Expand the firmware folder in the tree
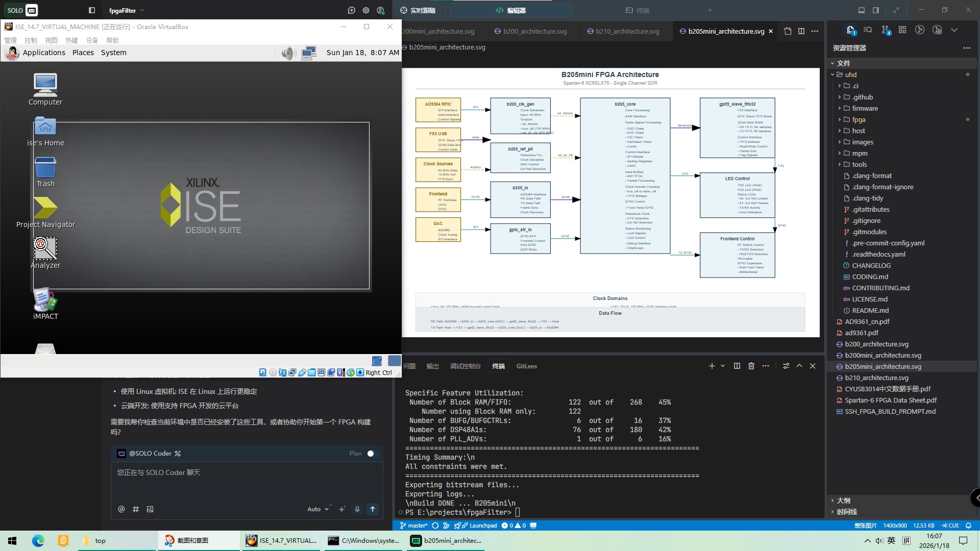The height and width of the screenshot is (551, 980). 865,108
